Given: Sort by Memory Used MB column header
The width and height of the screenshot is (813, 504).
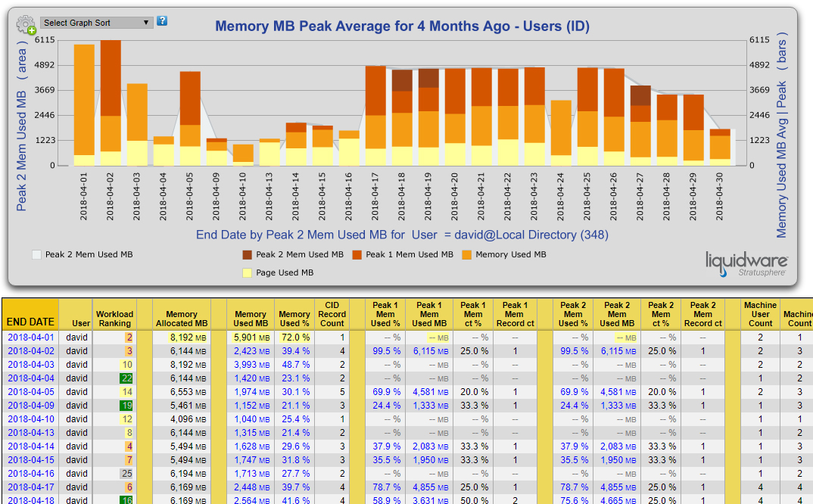Looking at the screenshot, I should point(251,319).
